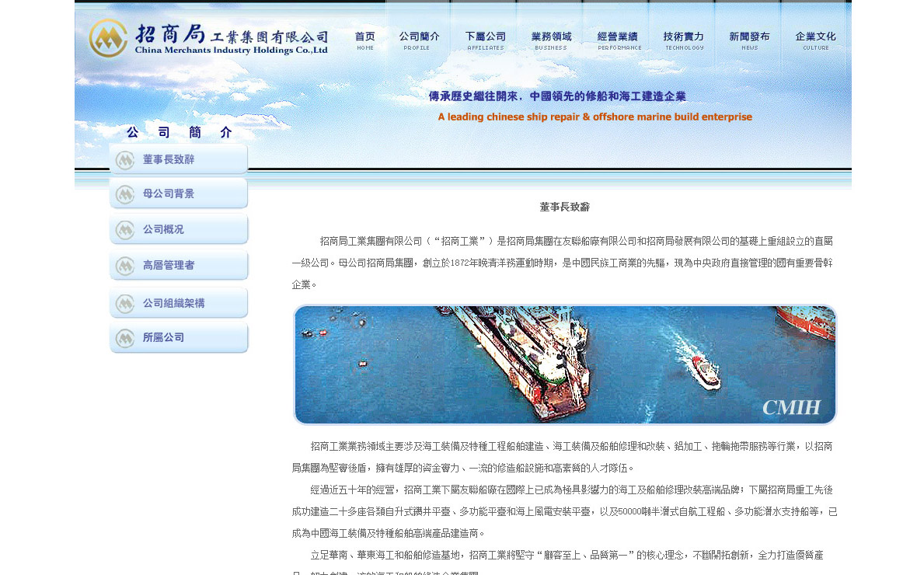Image resolution: width=924 pixels, height=575 pixels.
Task: Click the round icon beside 母公司背景
Action: point(125,194)
